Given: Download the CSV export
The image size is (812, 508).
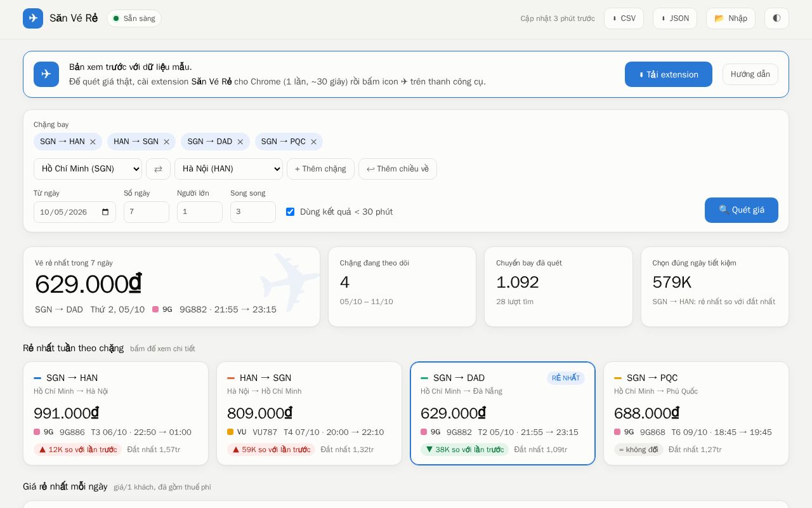Looking at the screenshot, I should [624, 18].
